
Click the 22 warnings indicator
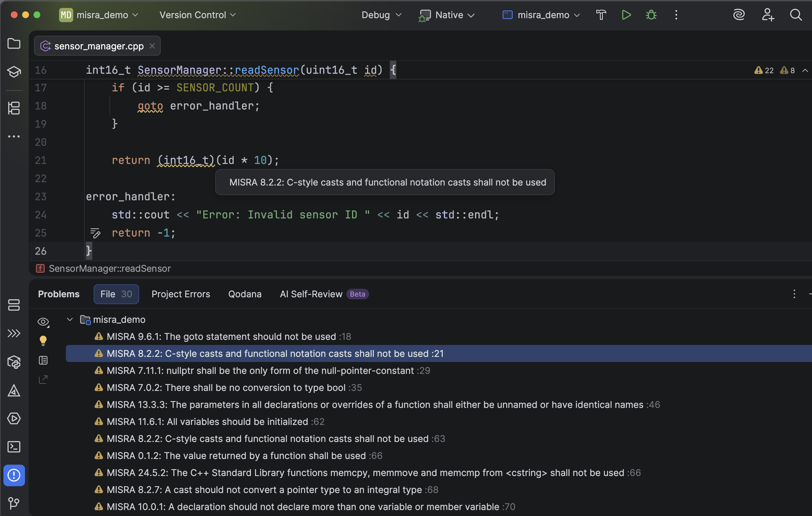[764, 70]
